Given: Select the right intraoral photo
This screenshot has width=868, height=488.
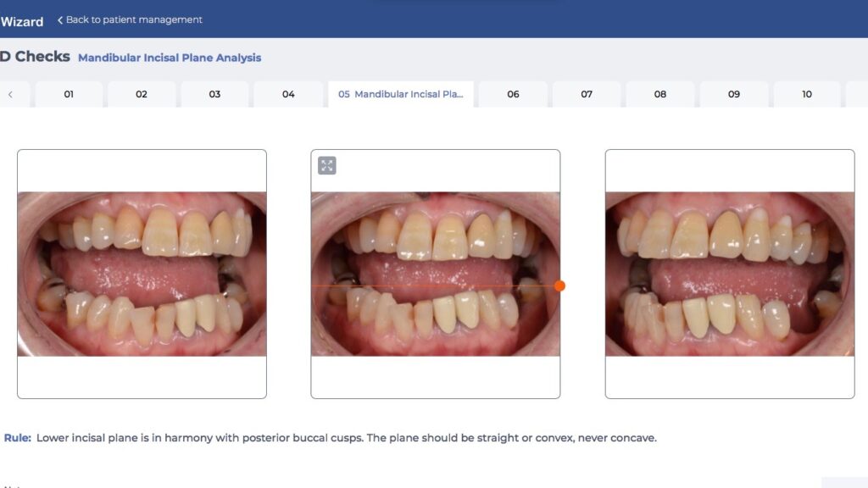Looking at the screenshot, I should (729, 274).
